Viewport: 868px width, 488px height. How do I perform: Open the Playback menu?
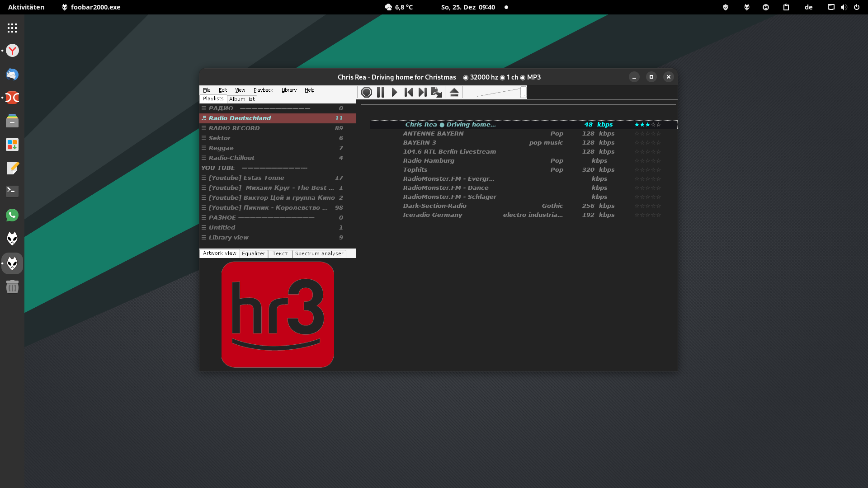pyautogui.click(x=263, y=90)
